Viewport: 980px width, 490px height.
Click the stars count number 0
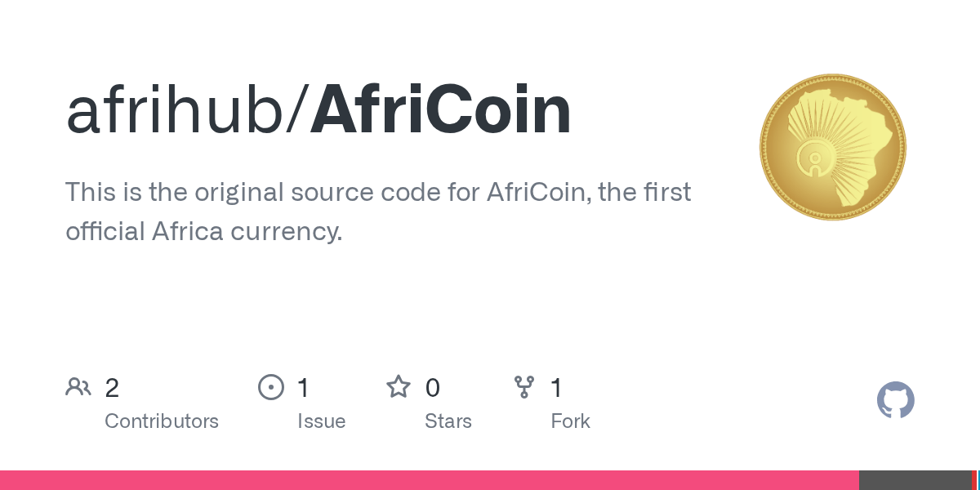[x=433, y=388]
